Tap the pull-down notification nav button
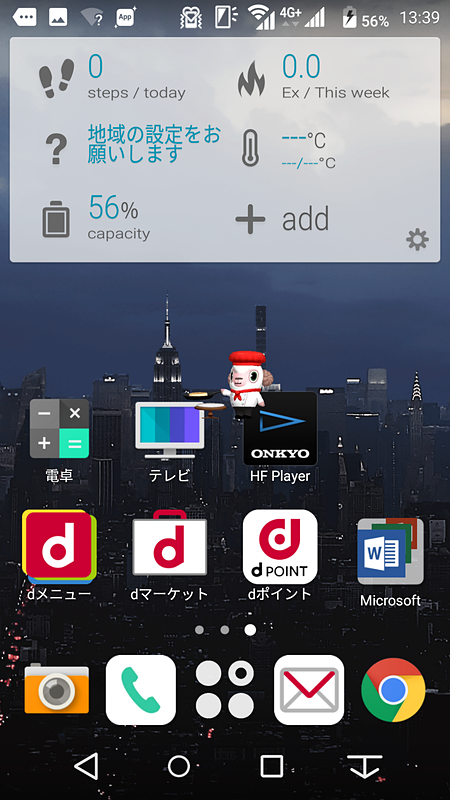The width and height of the screenshot is (450, 800). pyautogui.click(x=365, y=766)
